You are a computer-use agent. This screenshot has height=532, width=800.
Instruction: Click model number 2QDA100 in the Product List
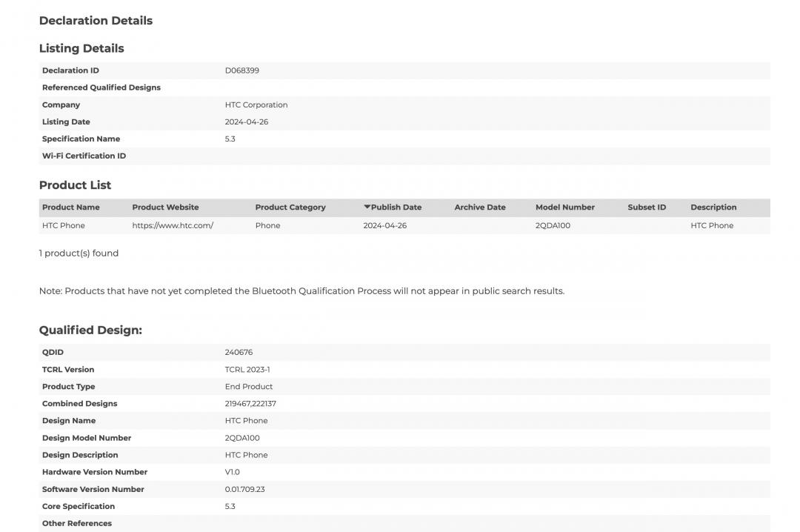[x=553, y=225]
